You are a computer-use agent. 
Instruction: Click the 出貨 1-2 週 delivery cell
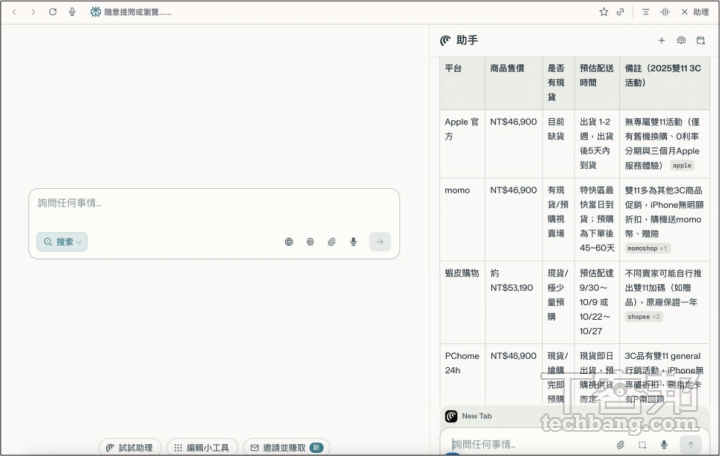click(x=596, y=143)
